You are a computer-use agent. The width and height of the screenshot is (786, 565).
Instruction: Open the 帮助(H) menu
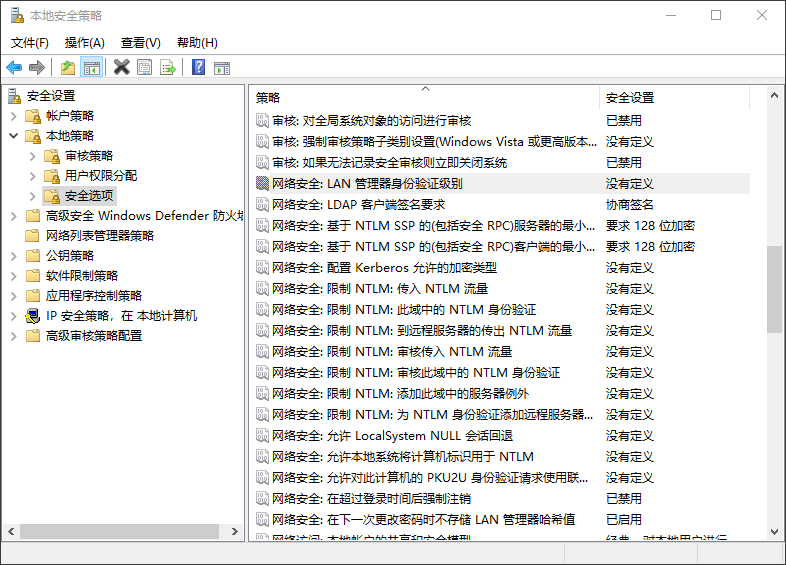tap(198, 43)
